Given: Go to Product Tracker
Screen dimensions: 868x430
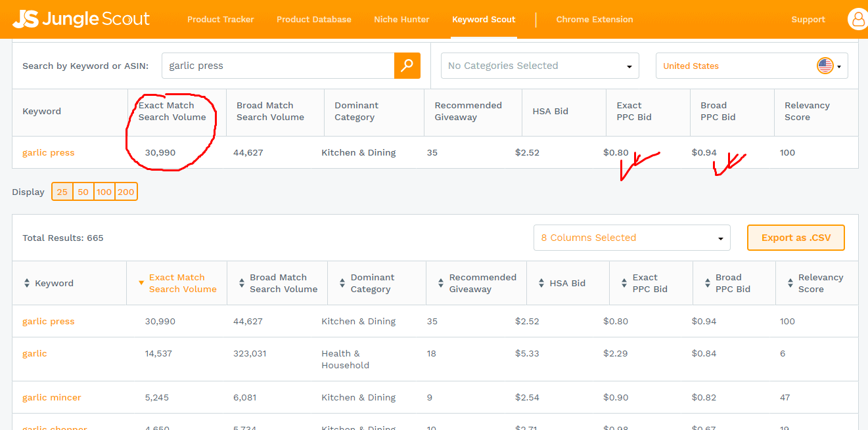Looking at the screenshot, I should (x=221, y=19).
